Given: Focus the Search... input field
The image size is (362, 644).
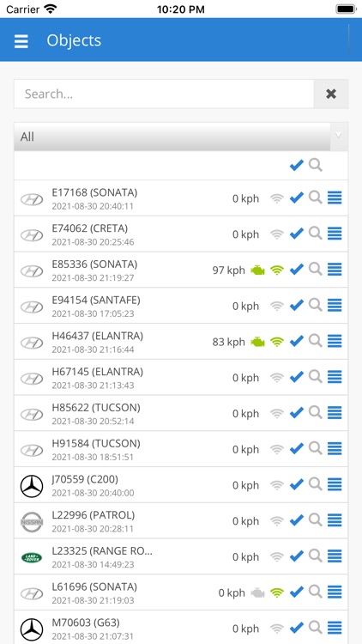Looking at the screenshot, I should (164, 94).
